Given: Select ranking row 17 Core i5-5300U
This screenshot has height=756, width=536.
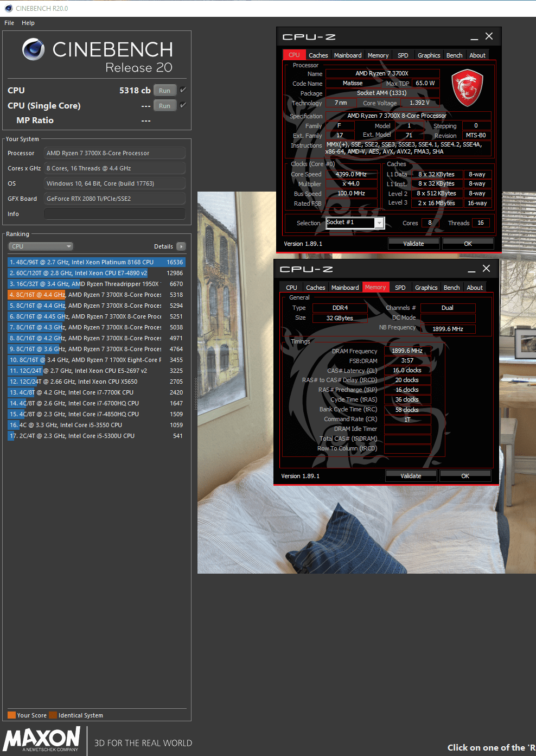Looking at the screenshot, I should coord(97,436).
